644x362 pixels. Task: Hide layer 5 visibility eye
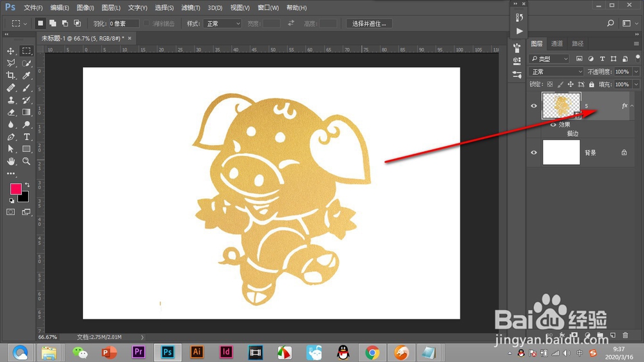533,106
